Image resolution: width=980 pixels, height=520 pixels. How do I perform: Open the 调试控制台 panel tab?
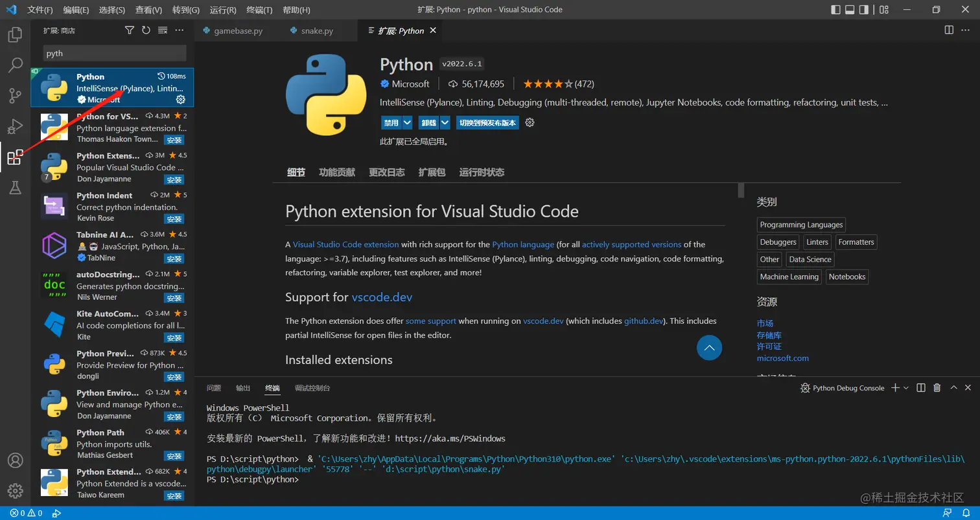point(312,388)
